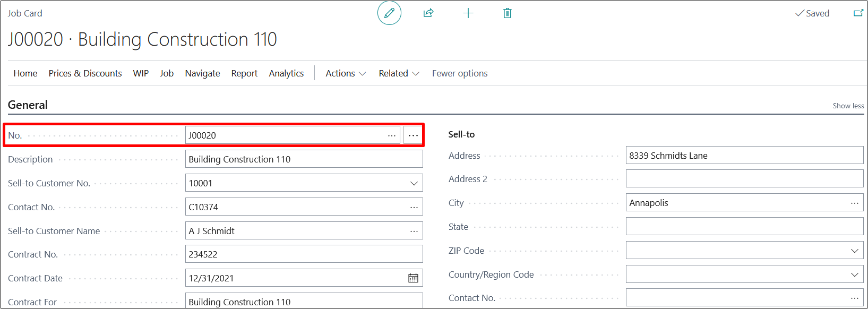Click the pencil edit icon
Image resolution: width=868 pixels, height=309 pixels.
(x=389, y=13)
